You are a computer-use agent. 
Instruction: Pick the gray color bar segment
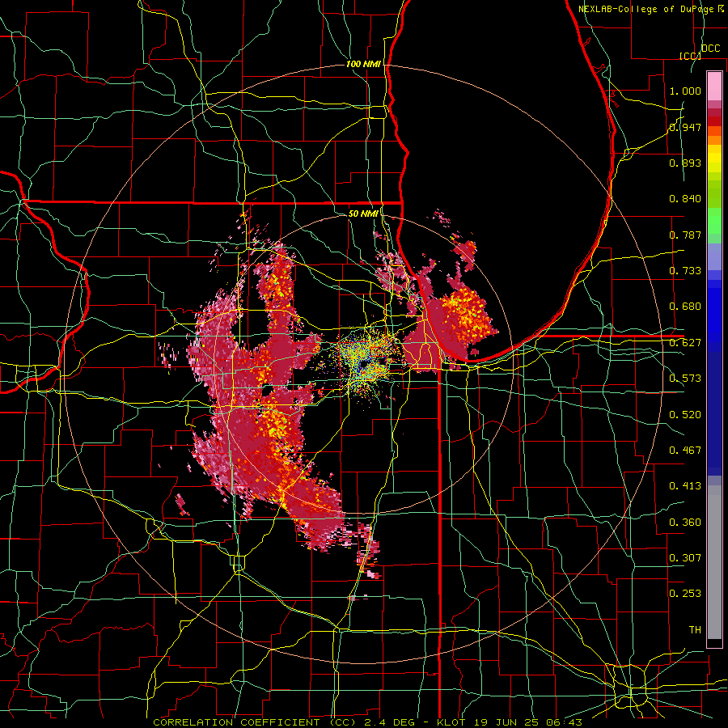tap(714, 562)
